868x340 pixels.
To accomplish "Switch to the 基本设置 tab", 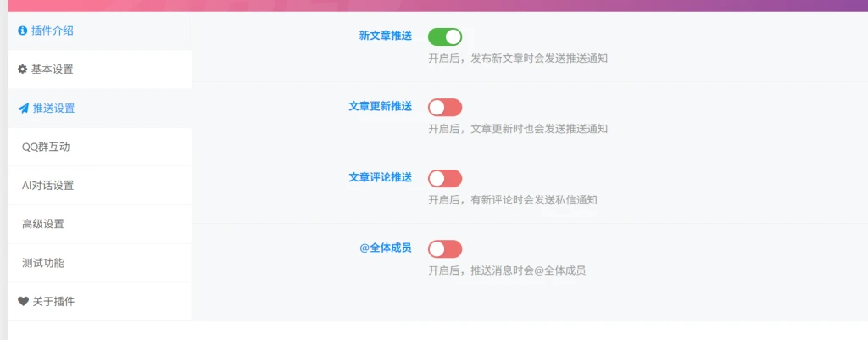I will [100, 70].
